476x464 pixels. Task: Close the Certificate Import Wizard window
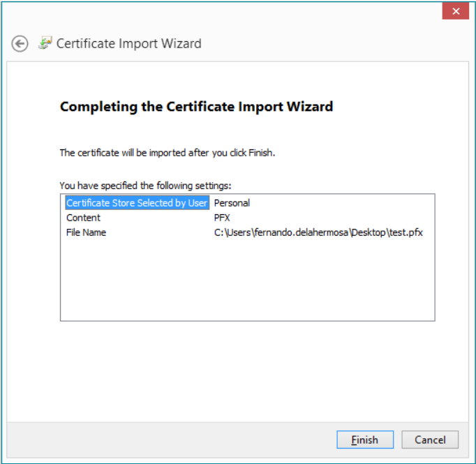click(456, 11)
